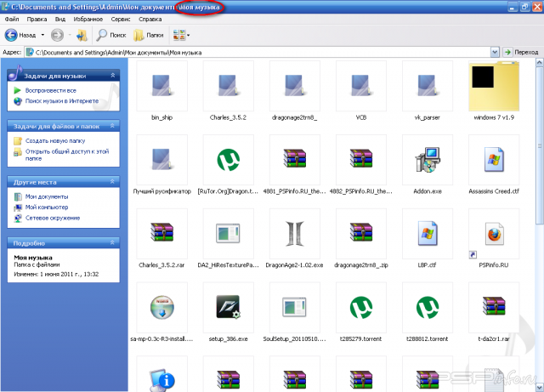Click the Мой компьютер link
Screen dimensions: 544x392
(x=46, y=207)
